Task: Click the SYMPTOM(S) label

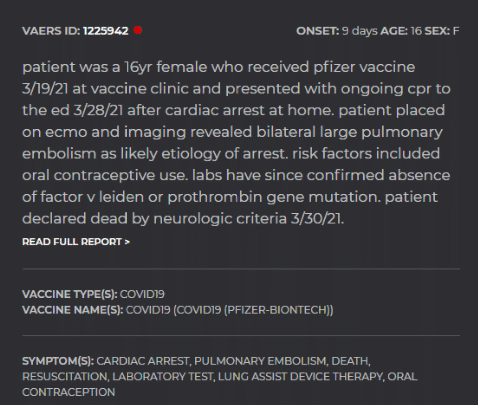Action: pyautogui.click(x=58, y=361)
